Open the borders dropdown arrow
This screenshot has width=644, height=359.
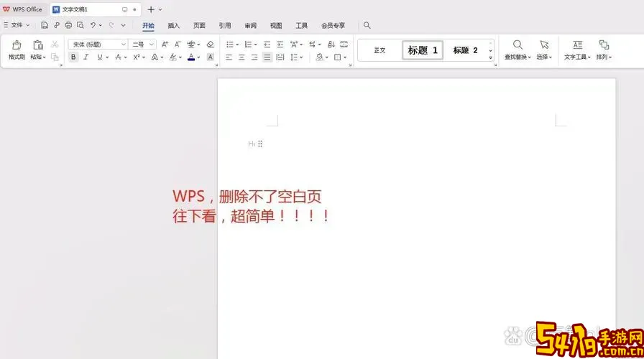tap(345, 57)
